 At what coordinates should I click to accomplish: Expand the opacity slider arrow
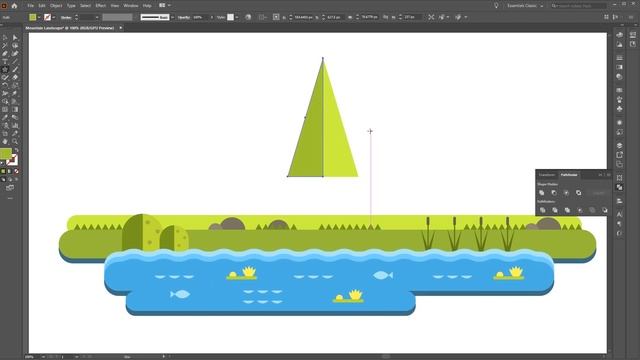point(212,17)
